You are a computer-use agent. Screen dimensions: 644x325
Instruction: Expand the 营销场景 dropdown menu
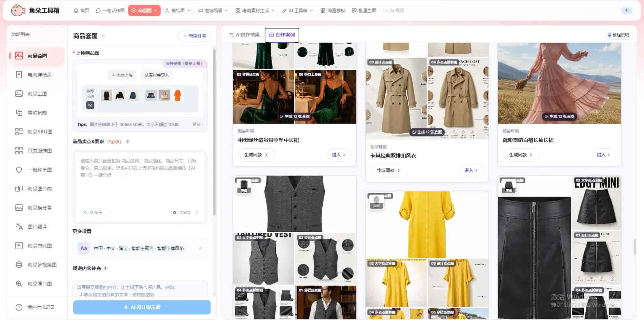point(213,11)
